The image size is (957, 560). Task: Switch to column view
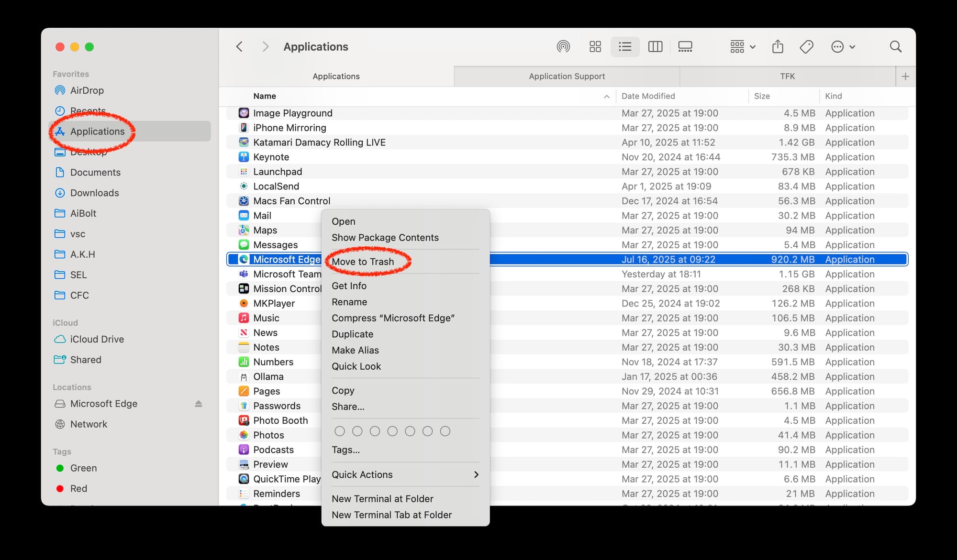pyautogui.click(x=655, y=46)
